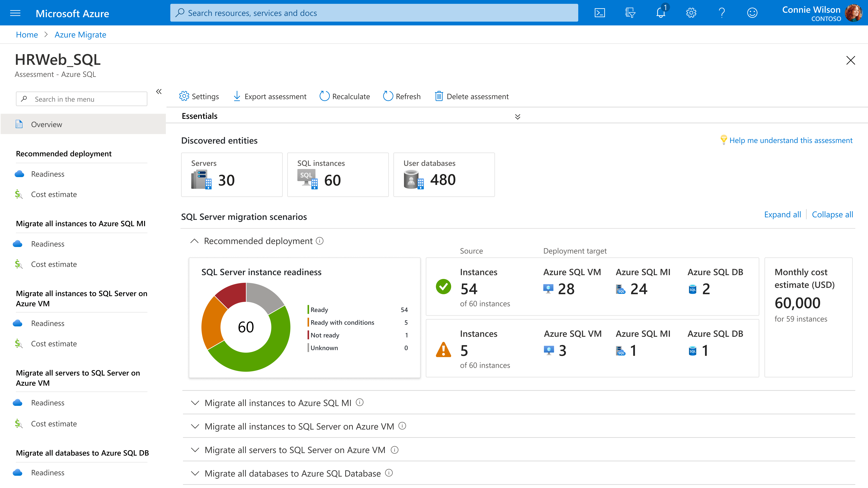This screenshot has height=488, width=868.
Task: Expand Migrate all instances to Azure SQL MI
Action: (x=195, y=403)
